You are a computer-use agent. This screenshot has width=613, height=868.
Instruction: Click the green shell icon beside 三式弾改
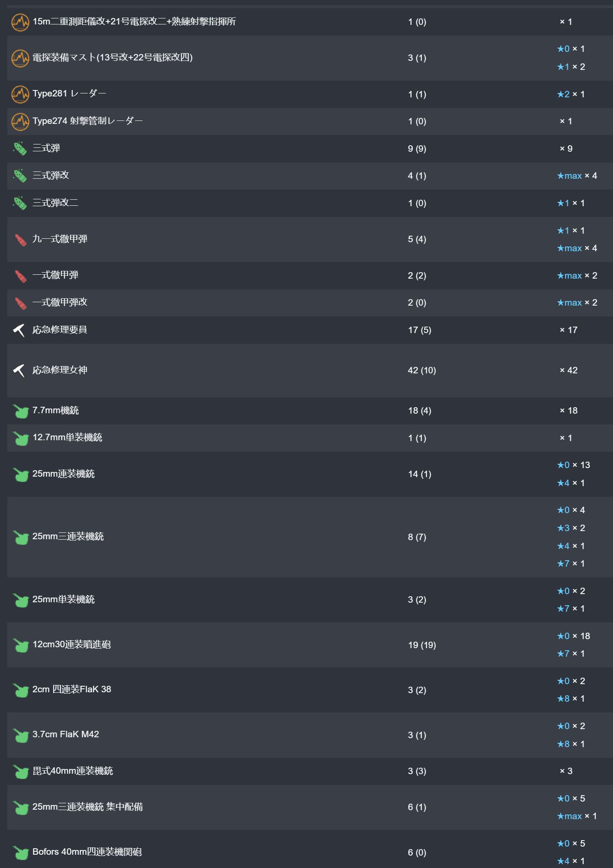(20, 176)
